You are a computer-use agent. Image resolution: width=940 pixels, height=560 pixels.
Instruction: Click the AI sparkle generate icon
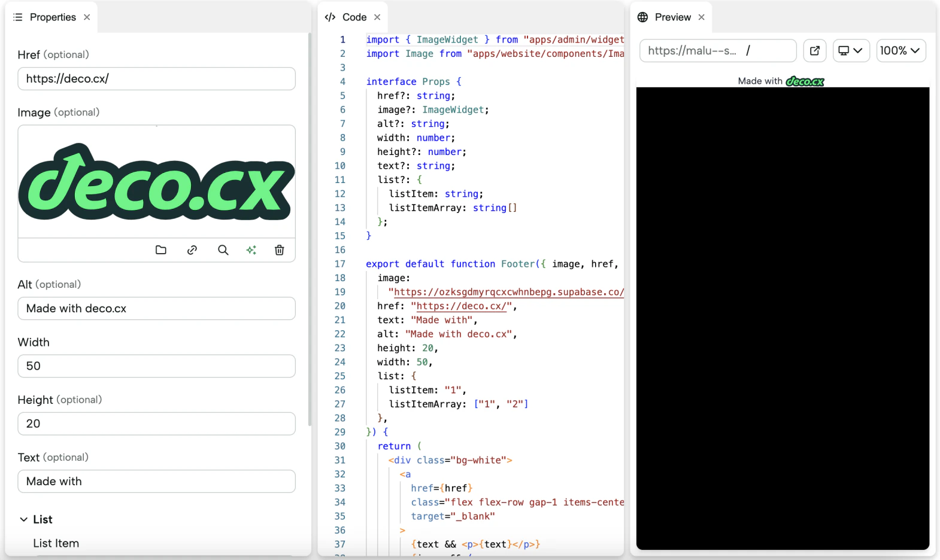pos(251,250)
